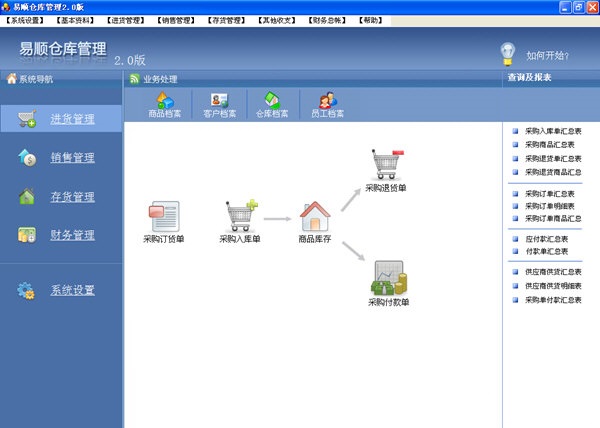Open the 付款单汇总表 report
600x428 pixels.
(546, 251)
